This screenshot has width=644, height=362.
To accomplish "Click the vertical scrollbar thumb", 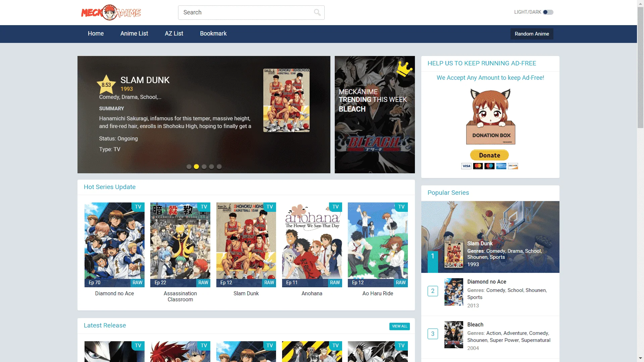I will pos(640,67).
